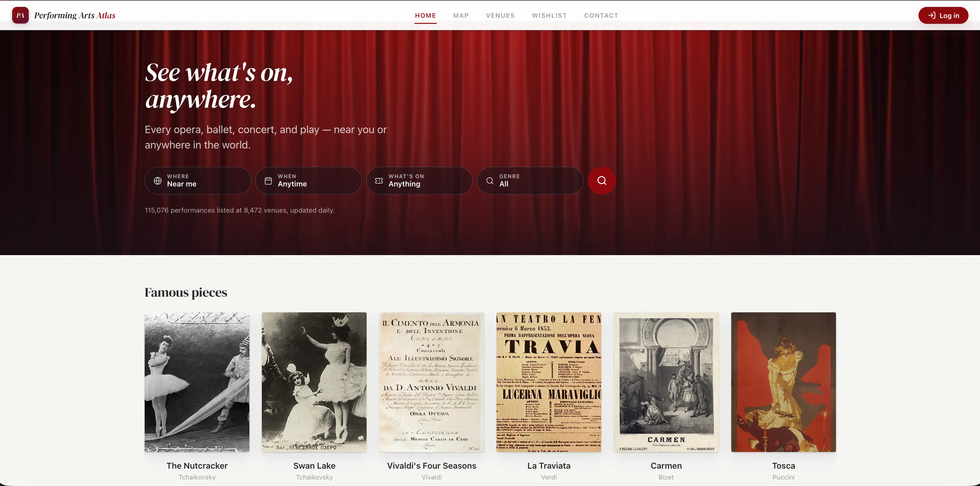Open the Swan Lake poster image

pos(314,382)
